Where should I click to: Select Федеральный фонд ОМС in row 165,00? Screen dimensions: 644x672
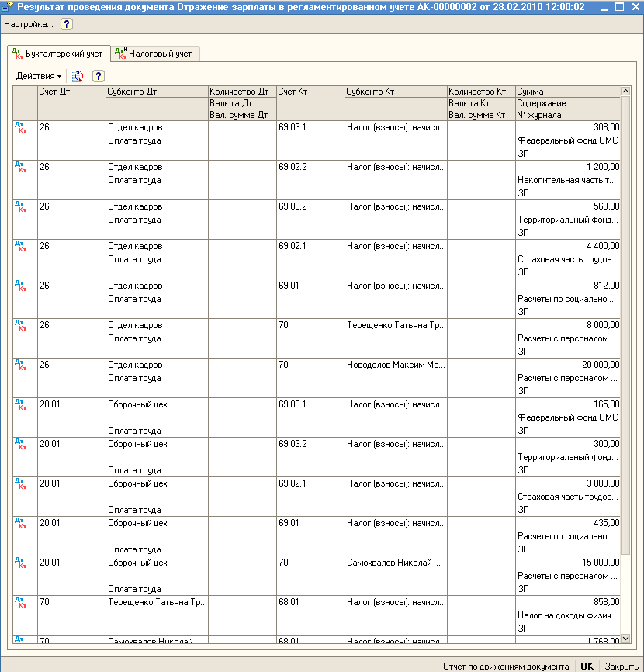click(x=568, y=417)
